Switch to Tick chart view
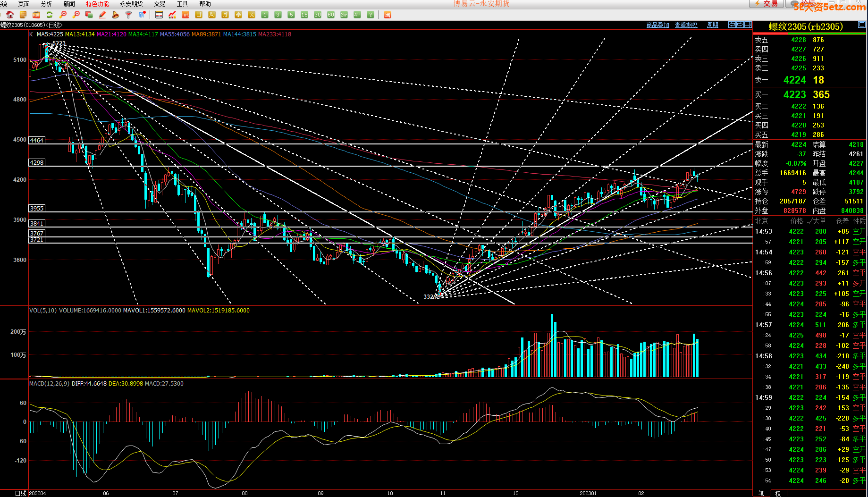868x497 pixels. (185, 15)
